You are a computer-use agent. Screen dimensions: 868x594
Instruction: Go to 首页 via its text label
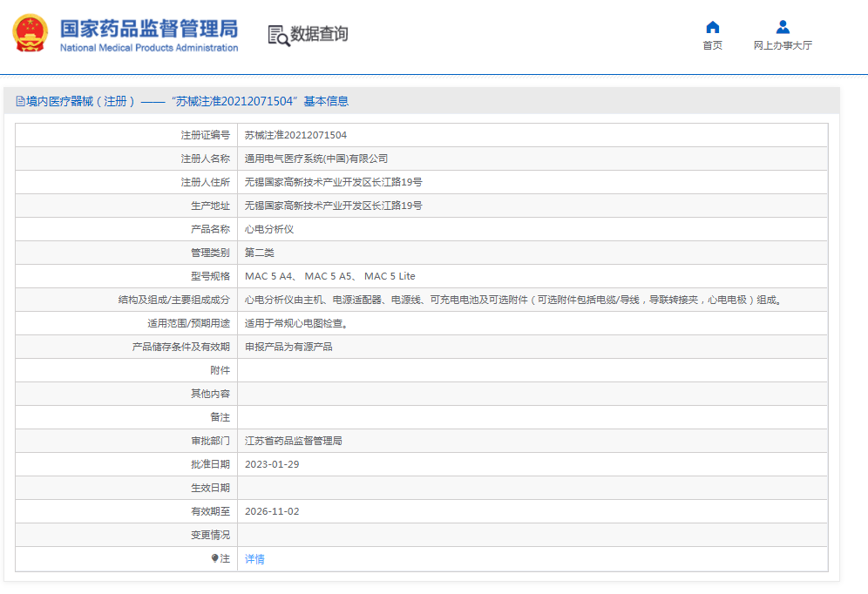click(x=712, y=46)
